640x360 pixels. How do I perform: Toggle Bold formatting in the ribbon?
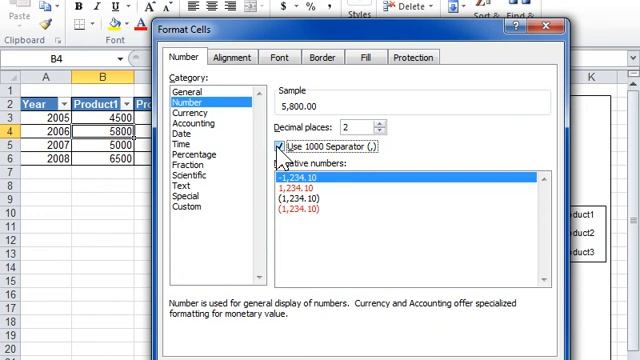79,6
